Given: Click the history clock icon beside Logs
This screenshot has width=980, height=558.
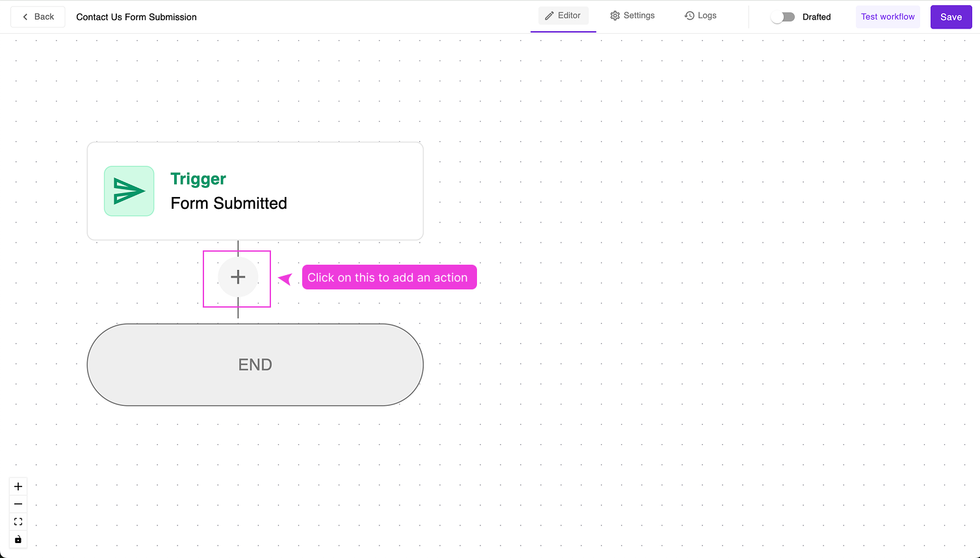Looking at the screenshot, I should tap(690, 16).
